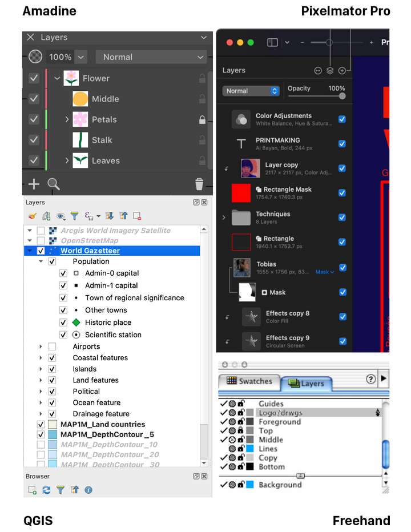Click the Pixelmator Opacity slider handle
Image resolution: width=411 pixels, height=532 pixels.
[x=342, y=96]
